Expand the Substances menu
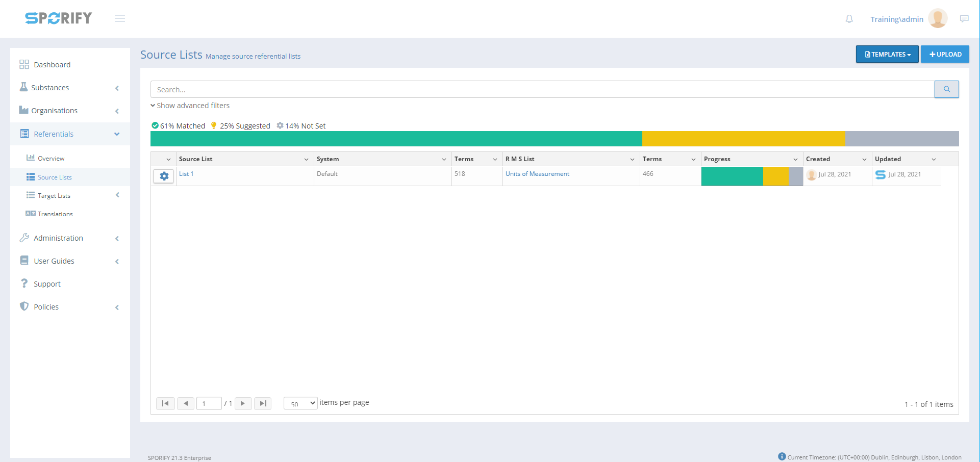Image resolution: width=980 pixels, height=462 pixels. click(70, 88)
